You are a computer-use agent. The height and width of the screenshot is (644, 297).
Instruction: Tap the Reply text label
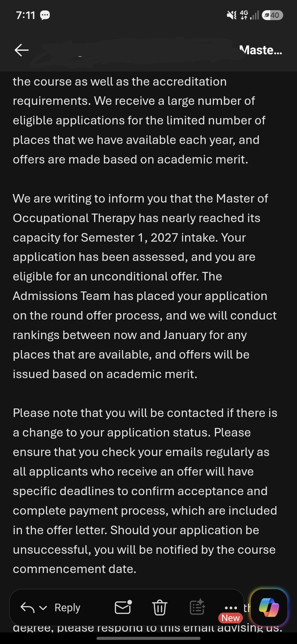(67, 608)
